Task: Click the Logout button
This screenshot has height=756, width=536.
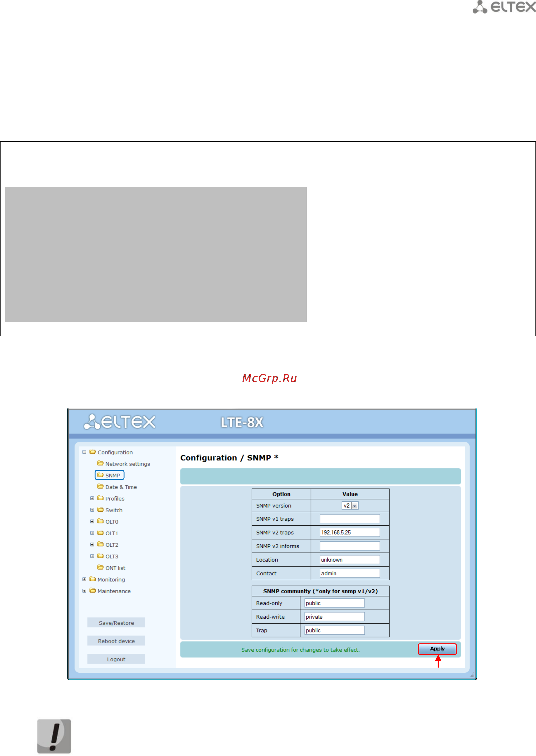Action: (116, 659)
